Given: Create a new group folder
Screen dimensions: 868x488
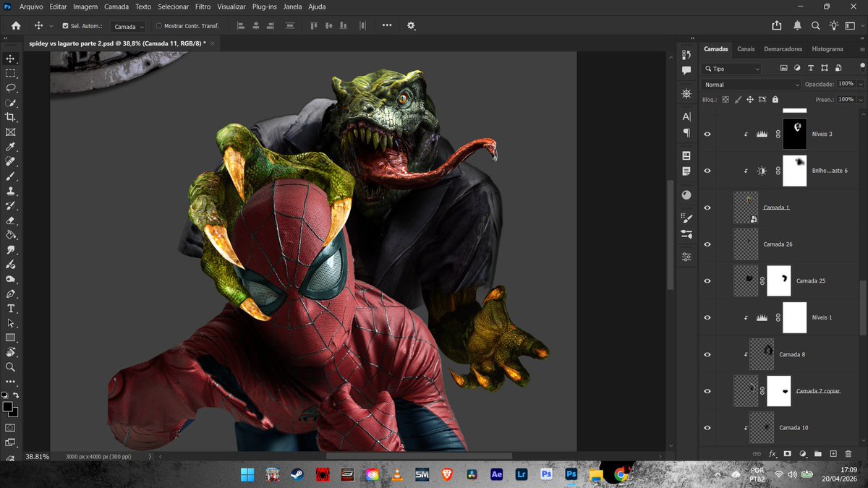Looking at the screenshot, I should click(818, 453).
